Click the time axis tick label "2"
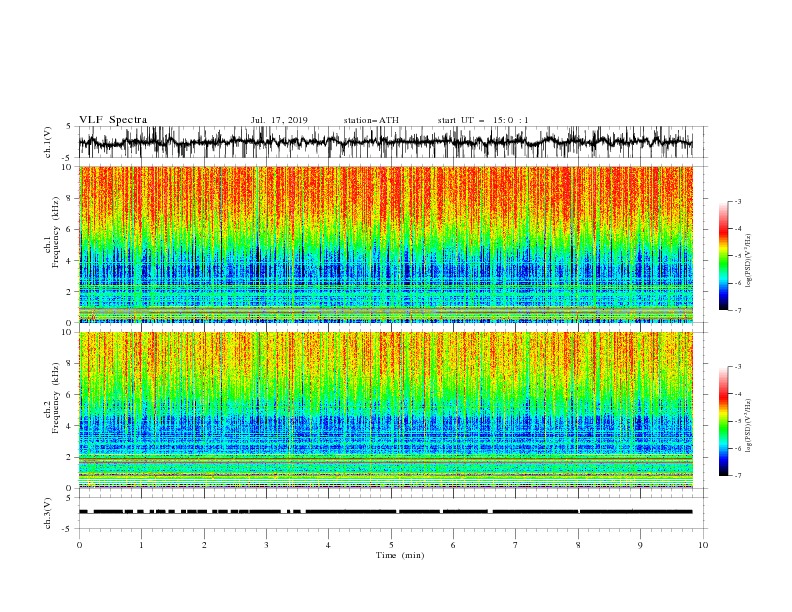Screen dimensions: 792x612 coord(204,545)
